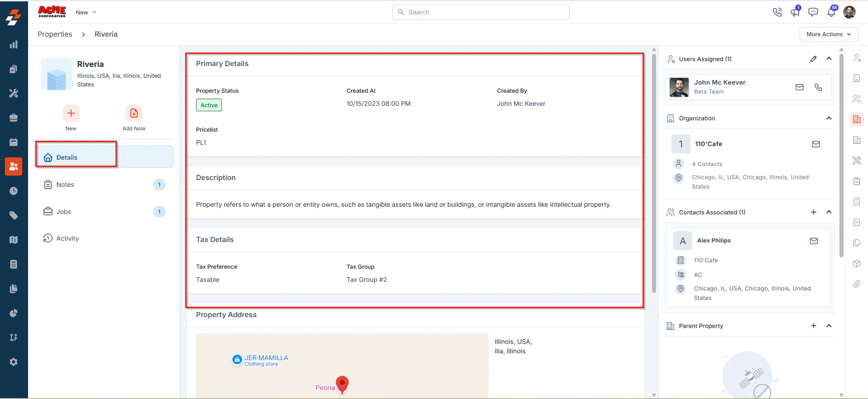
Task: Add a parent property with plus icon
Action: click(x=814, y=326)
